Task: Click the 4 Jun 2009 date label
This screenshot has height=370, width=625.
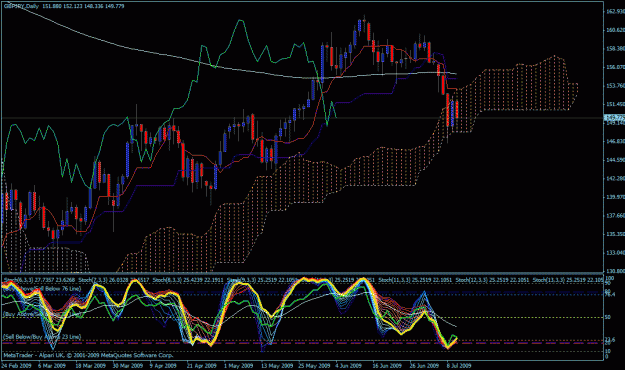Action: (x=349, y=366)
